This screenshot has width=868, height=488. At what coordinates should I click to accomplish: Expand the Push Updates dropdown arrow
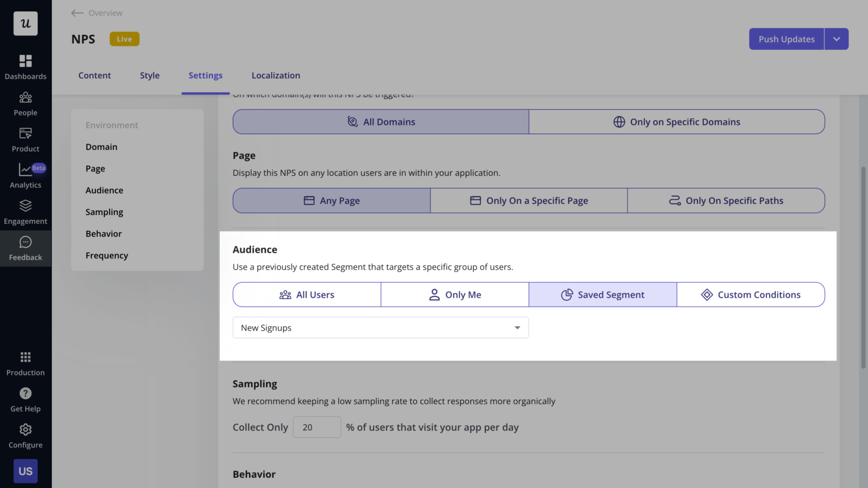point(836,38)
